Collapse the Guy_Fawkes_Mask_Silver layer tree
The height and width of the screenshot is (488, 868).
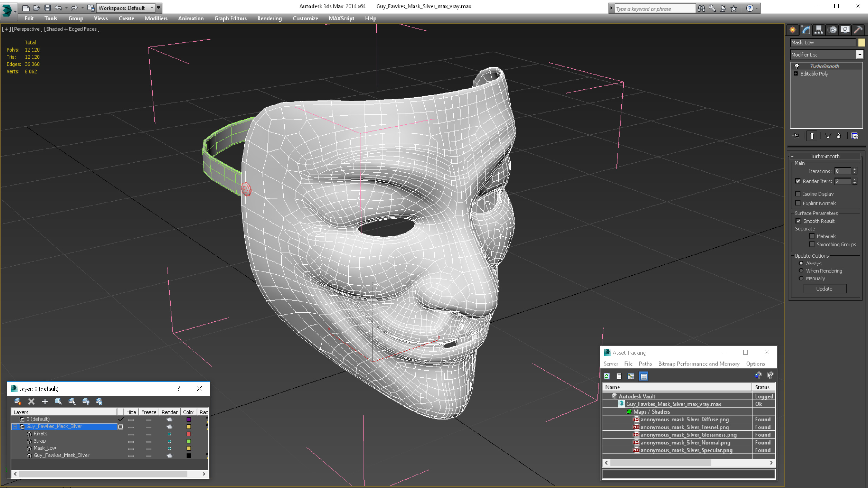point(15,426)
